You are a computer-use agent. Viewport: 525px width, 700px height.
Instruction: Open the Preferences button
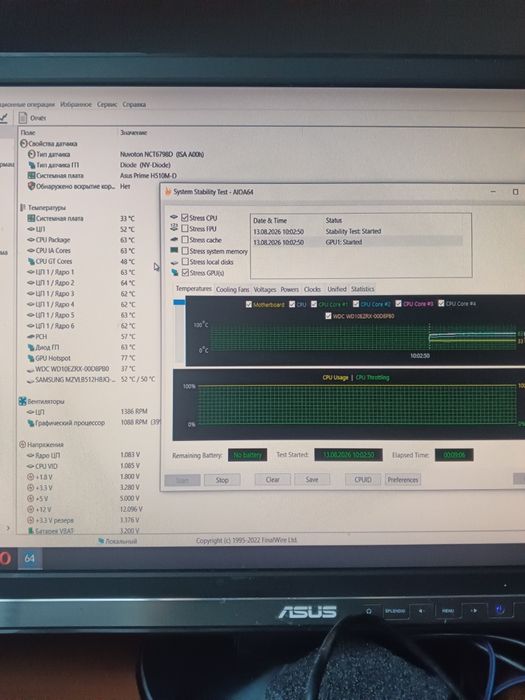tap(403, 479)
